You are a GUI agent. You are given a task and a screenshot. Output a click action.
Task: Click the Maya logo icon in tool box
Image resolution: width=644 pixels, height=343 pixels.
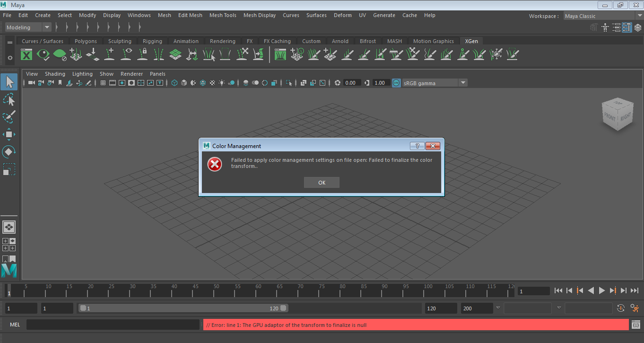tap(9, 270)
